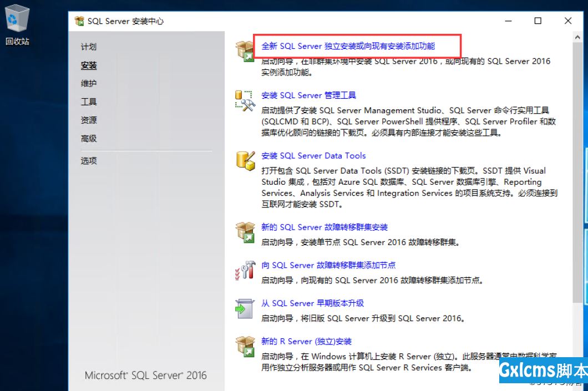Click the Microsoft SQL Server 2016 logo text
This screenshot has height=391, width=588.
(145, 375)
